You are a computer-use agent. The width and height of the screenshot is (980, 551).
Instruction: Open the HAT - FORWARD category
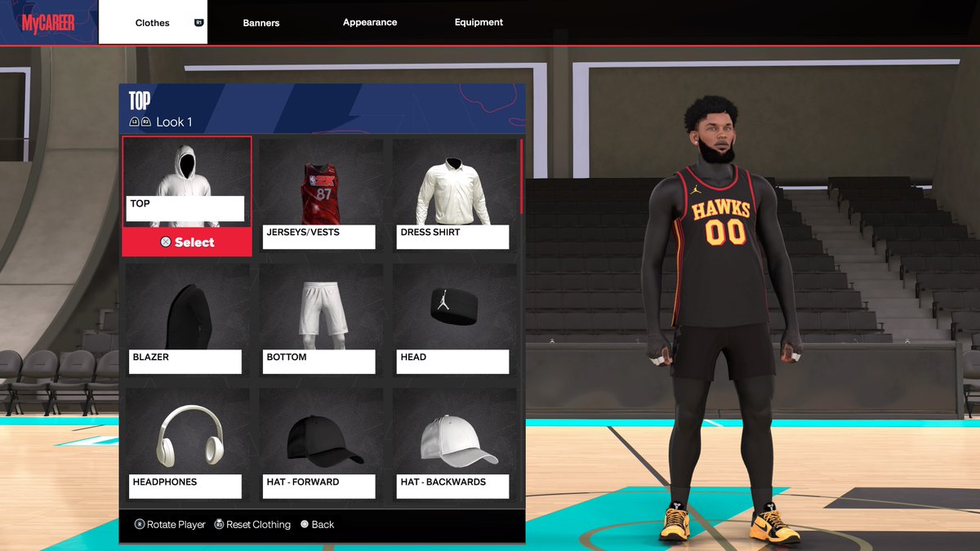[321, 444]
